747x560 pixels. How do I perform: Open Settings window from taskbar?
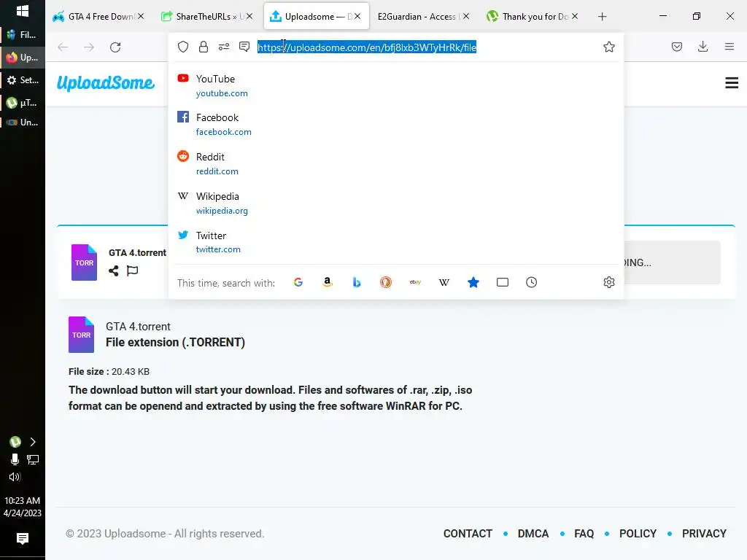[23, 80]
